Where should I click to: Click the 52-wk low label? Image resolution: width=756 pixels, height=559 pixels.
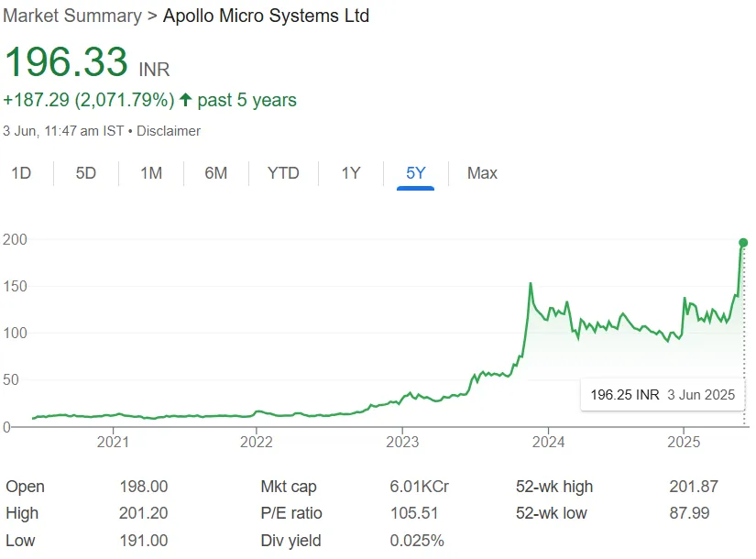(551, 512)
